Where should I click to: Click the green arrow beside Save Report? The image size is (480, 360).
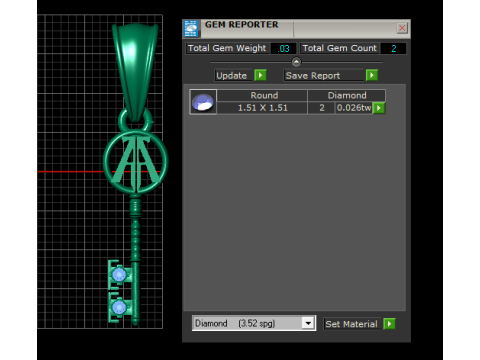(x=372, y=75)
